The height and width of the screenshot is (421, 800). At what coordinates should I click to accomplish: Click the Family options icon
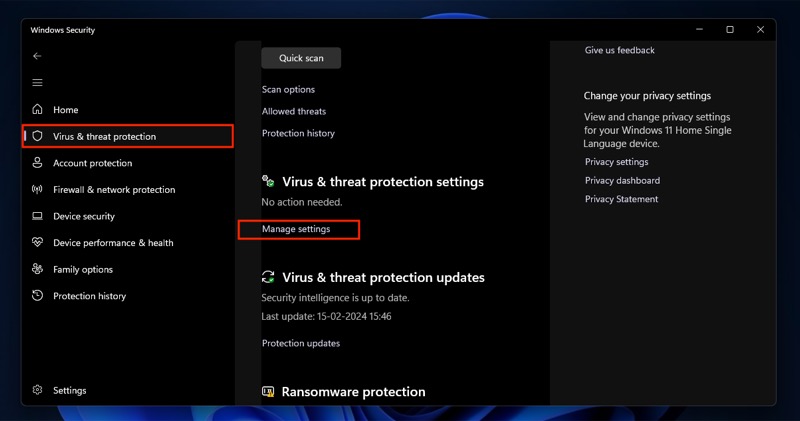click(x=37, y=269)
